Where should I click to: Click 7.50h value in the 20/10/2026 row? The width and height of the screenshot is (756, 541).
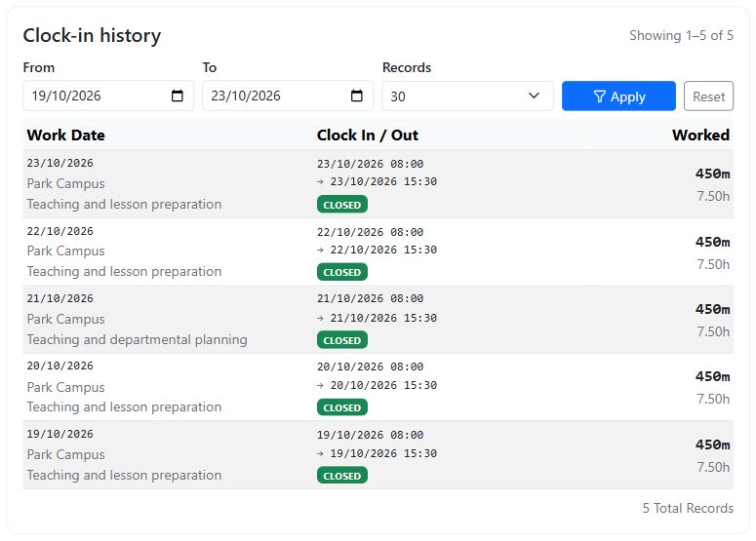pos(713,399)
